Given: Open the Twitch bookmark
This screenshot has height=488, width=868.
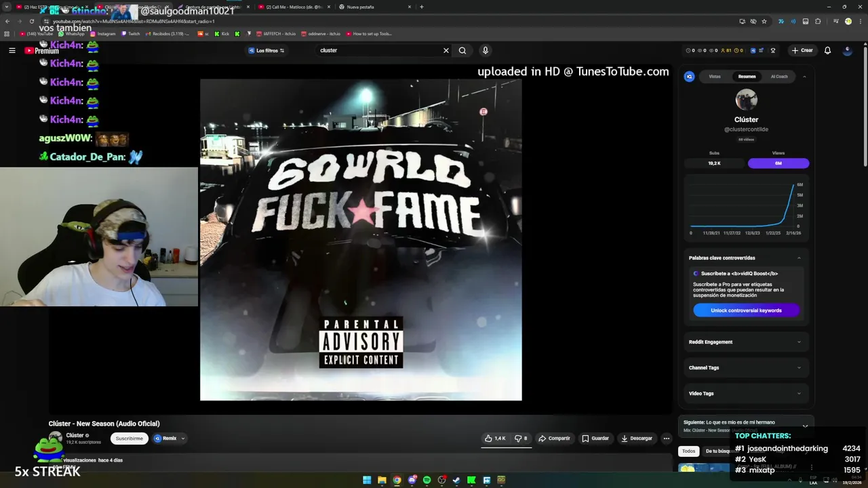Looking at the screenshot, I should tap(131, 33).
